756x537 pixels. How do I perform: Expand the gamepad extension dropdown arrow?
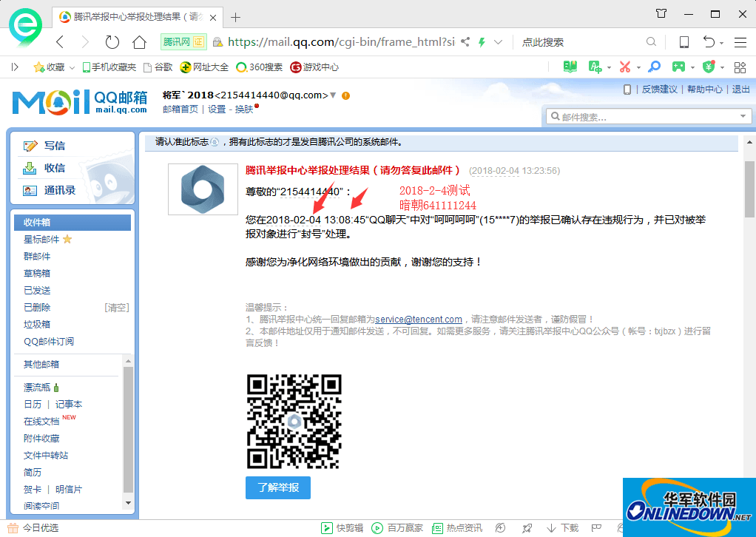692,67
